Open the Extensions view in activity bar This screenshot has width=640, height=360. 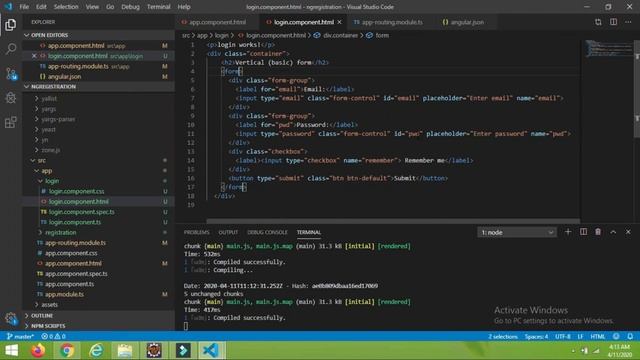tap(11, 122)
